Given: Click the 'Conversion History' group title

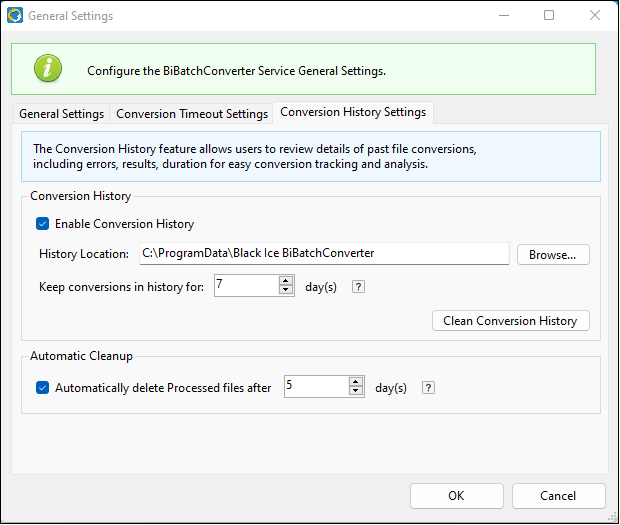Looking at the screenshot, I should (81, 196).
